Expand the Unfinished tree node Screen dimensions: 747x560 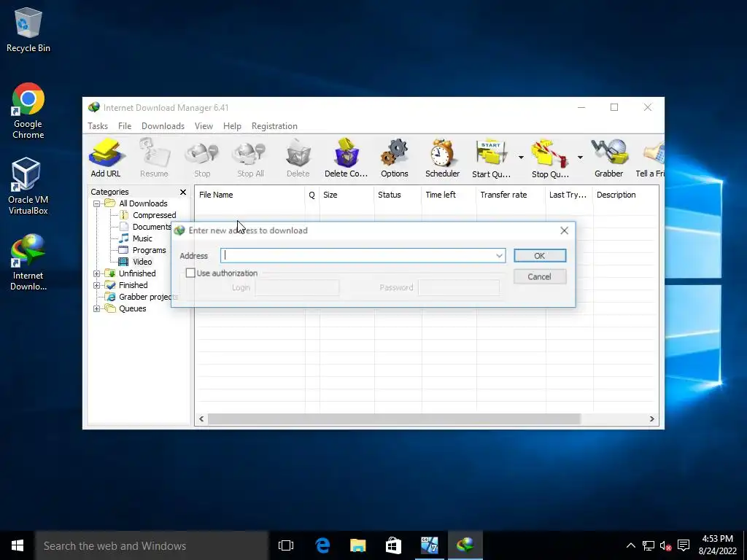(x=97, y=274)
